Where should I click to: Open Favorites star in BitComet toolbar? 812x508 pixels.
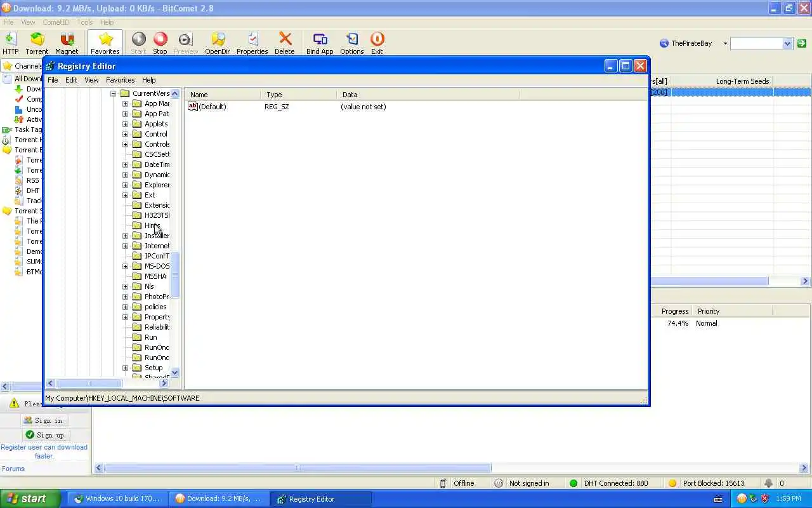(105, 43)
